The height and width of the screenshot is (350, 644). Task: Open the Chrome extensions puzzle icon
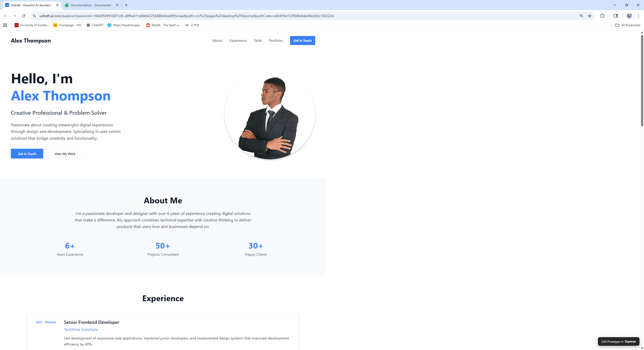click(602, 16)
